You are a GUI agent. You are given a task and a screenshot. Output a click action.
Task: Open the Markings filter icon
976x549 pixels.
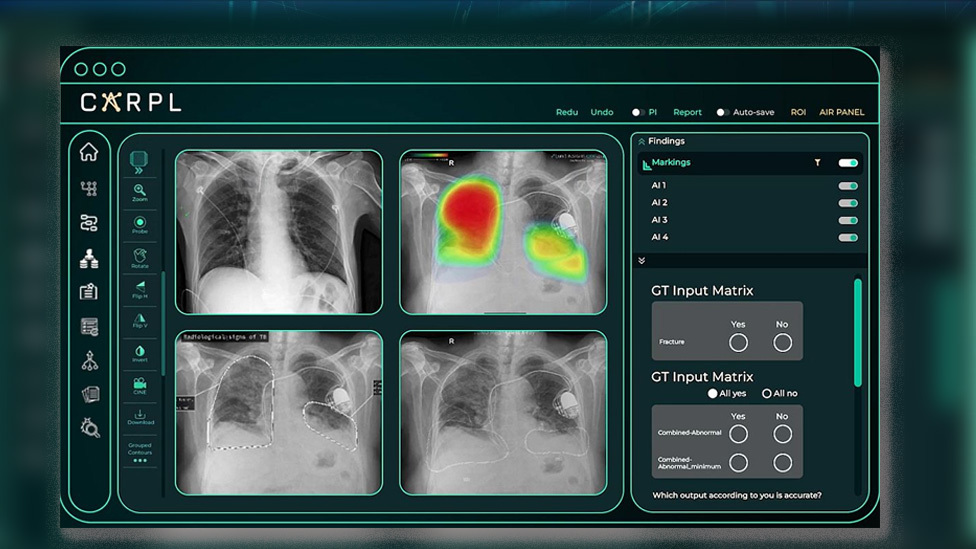[817, 163]
